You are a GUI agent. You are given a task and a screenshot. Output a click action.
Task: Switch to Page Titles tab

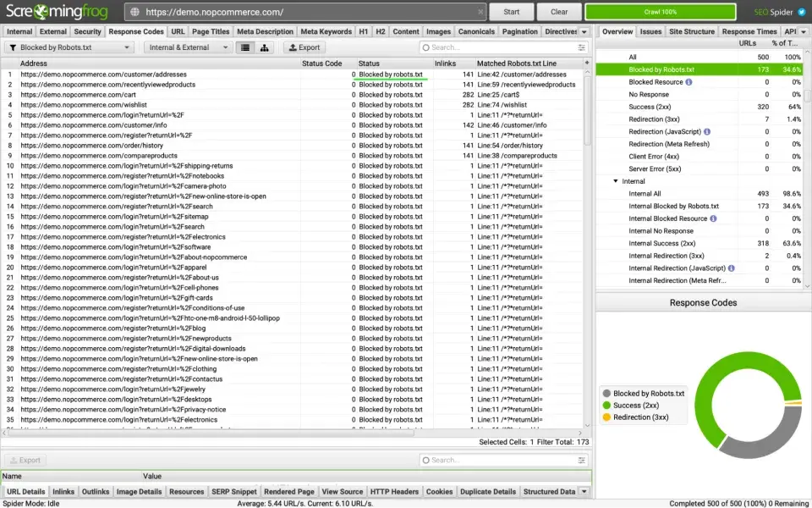[x=211, y=31]
